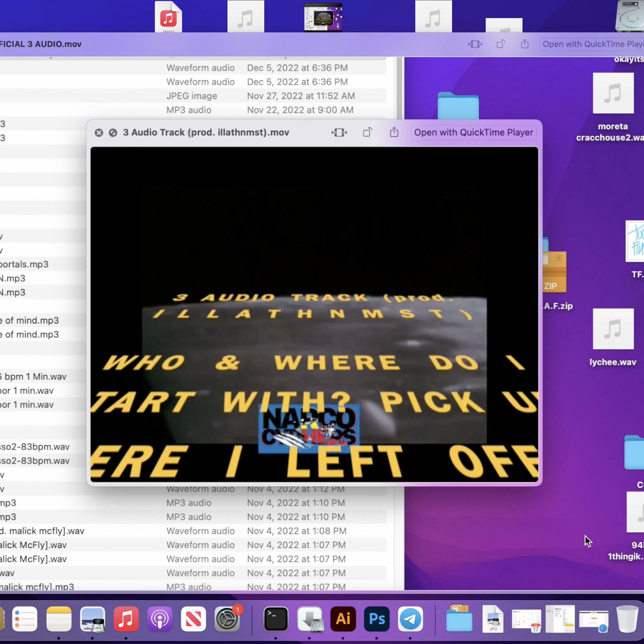644x644 pixels.
Task: Launch Telegram from the dock
Action: pyautogui.click(x=410, y=619)
